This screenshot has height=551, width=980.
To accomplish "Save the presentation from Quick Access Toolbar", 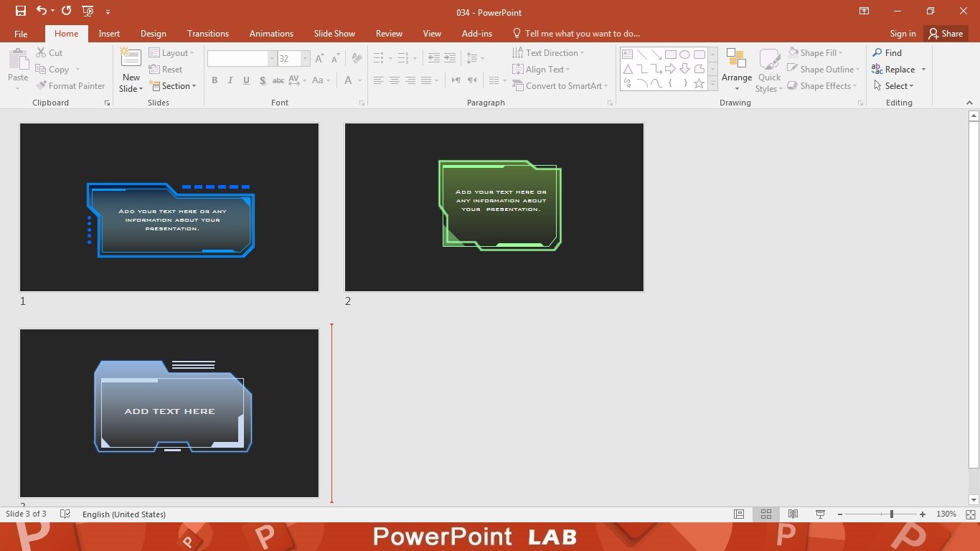I will tap(21, 11).
